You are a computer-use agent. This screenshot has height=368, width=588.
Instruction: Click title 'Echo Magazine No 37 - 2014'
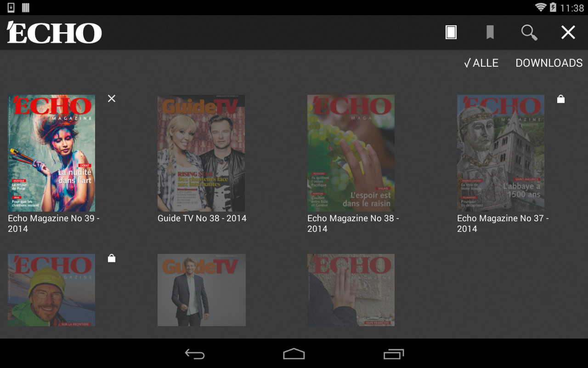503,224
